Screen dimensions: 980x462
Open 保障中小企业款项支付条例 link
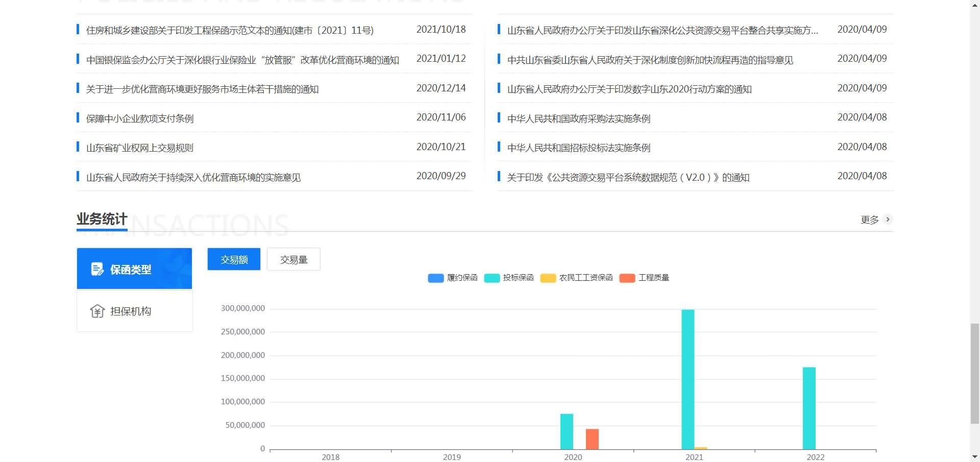tap(140, 118)
